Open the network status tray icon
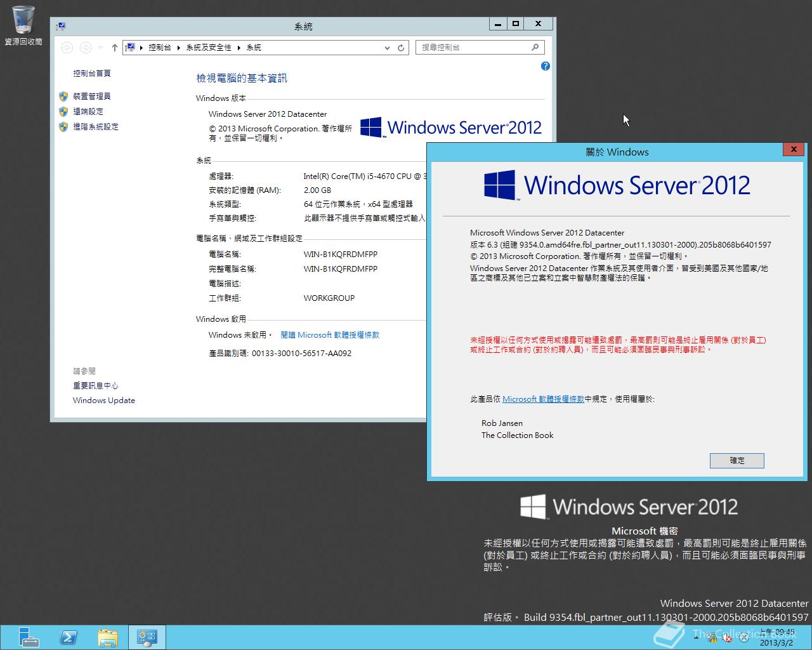The height and width of the screenshot is (650, 812). 712,637
